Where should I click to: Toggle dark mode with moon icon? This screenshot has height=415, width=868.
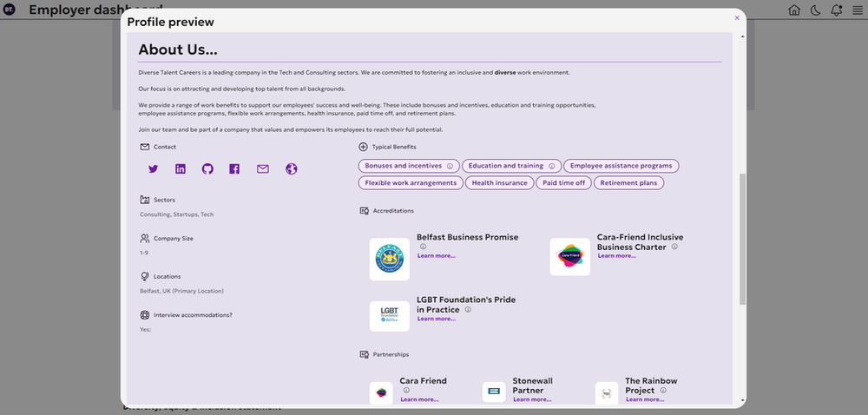pos(815,10)
